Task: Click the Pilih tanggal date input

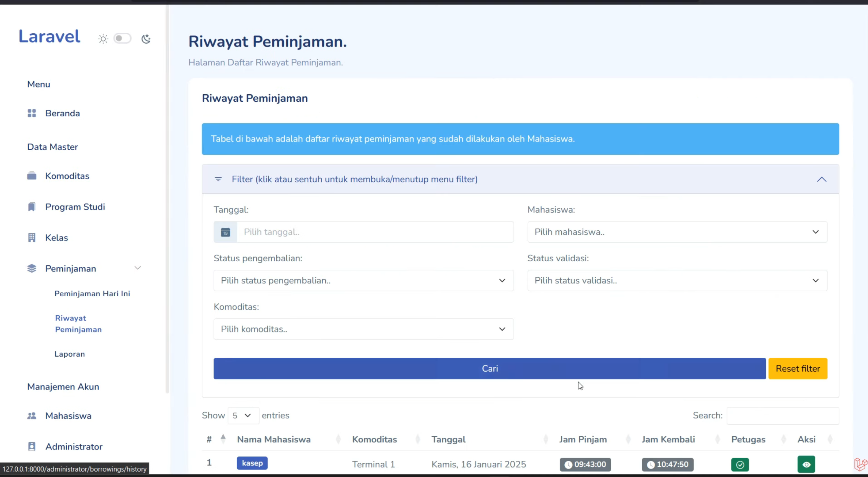Action: pos(375,232)
